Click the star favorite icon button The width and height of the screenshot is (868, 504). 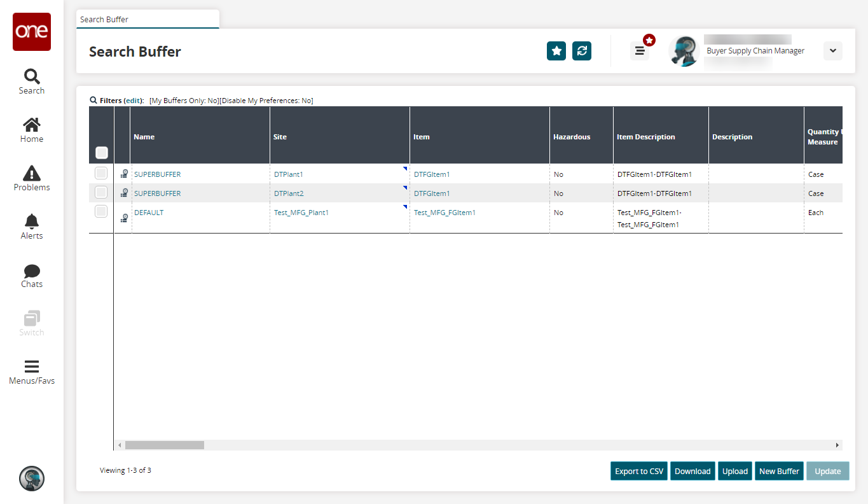556,51
